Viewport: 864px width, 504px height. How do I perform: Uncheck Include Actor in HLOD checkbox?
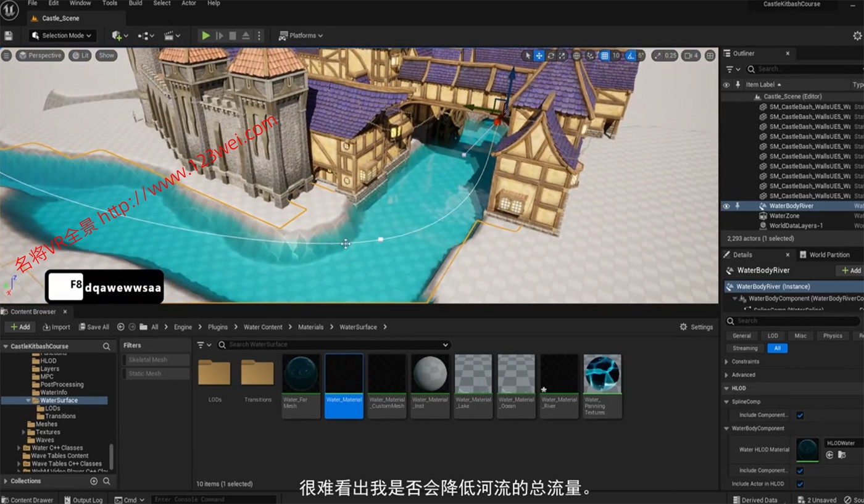tap(800, 484)
